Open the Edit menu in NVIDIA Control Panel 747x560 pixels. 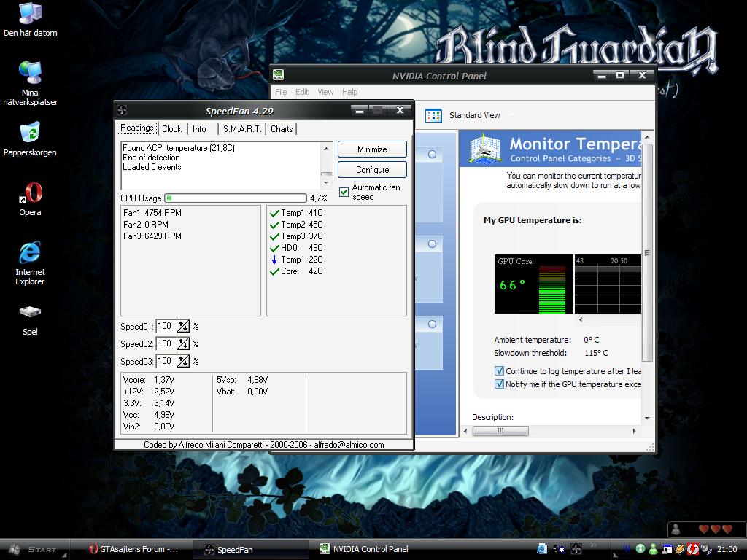click(302, 92)
